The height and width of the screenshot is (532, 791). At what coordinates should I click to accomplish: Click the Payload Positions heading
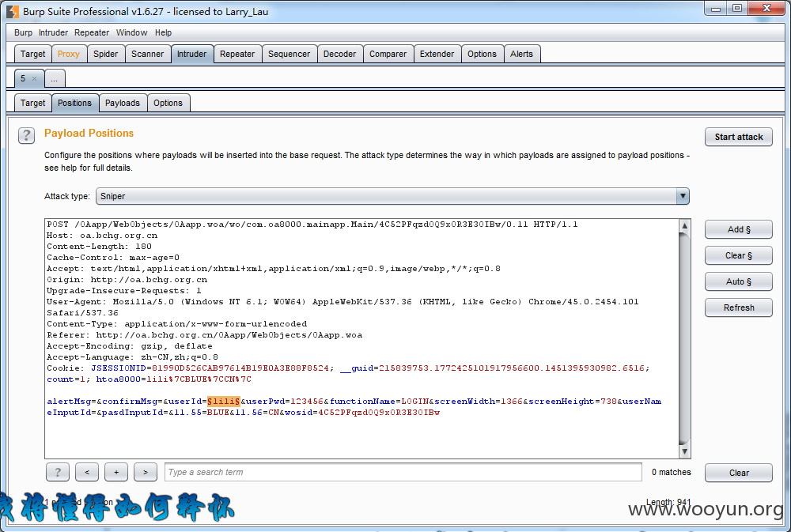(89, 133)
